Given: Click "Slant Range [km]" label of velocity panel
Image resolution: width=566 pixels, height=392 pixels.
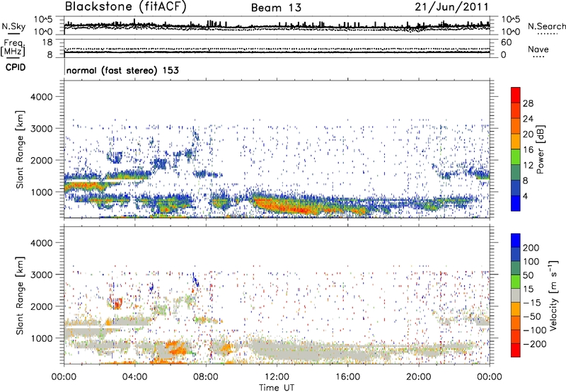Looking at the screenshot, I should click(20, 296).
